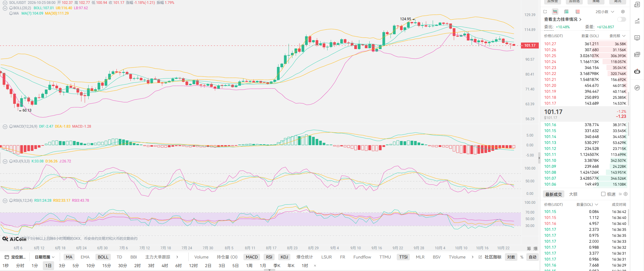The image size is (644, 271).
Task: Collapse the RSI(6,12,24) indicator panel
Action: coord(5,200)
